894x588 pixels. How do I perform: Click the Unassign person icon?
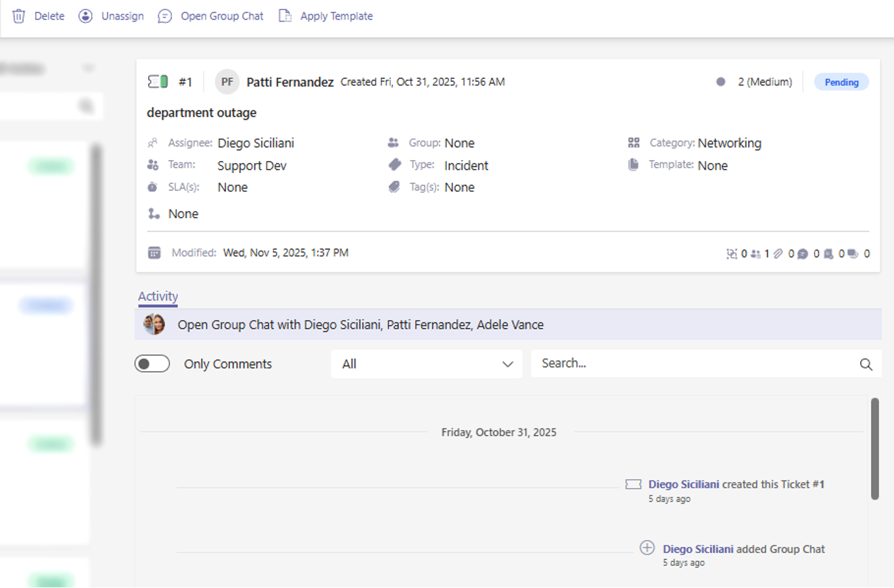tap(85, 16)
